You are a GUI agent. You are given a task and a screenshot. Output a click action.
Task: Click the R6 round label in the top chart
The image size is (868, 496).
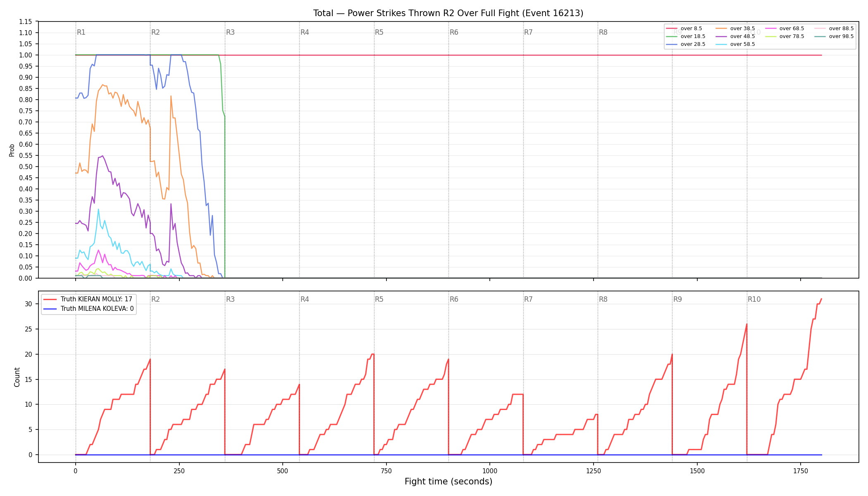pos(454,32)
